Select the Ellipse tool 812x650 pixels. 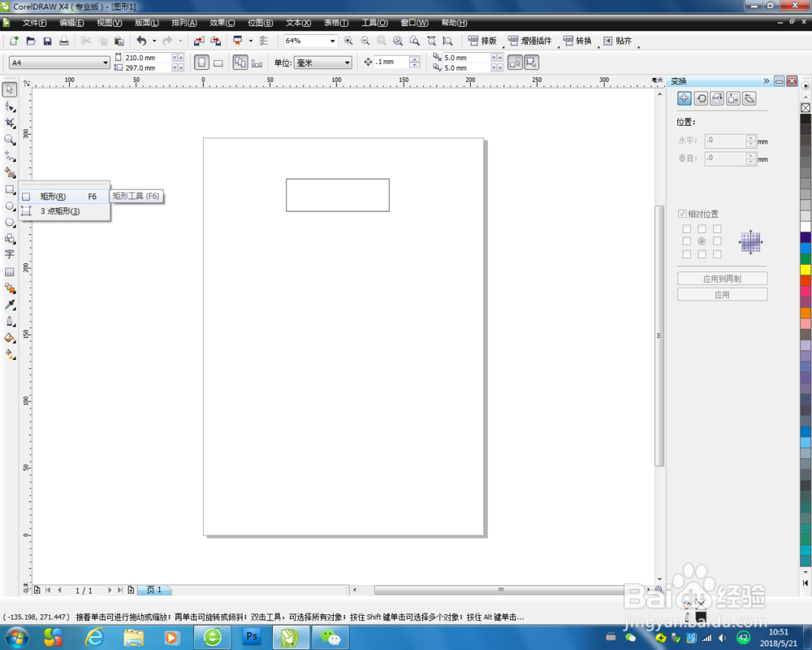pyautogui.click(x=10, y=206)
